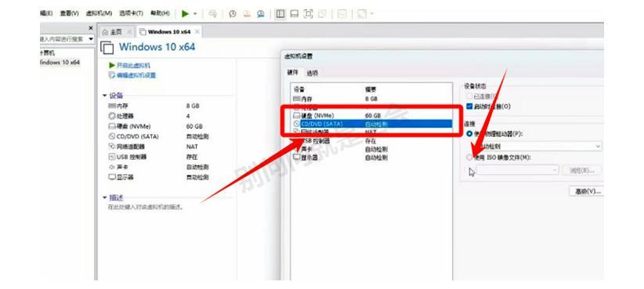The width and height of the screenshot is (644, 289).
Task: Select 使用物理驱动器(P) radio button
Action: tap(470, 134)
